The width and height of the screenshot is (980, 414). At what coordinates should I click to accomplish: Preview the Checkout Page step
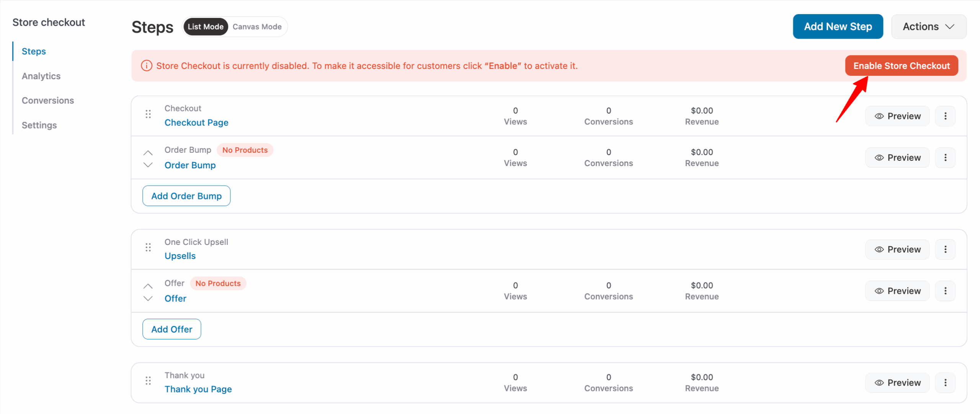click(x=897, y=116)
